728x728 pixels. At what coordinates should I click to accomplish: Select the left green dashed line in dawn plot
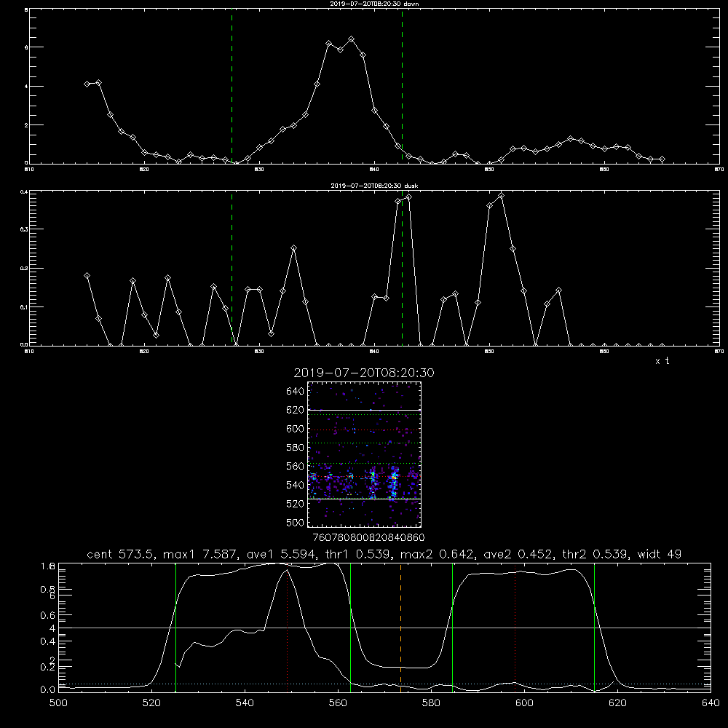pos(232,86)
